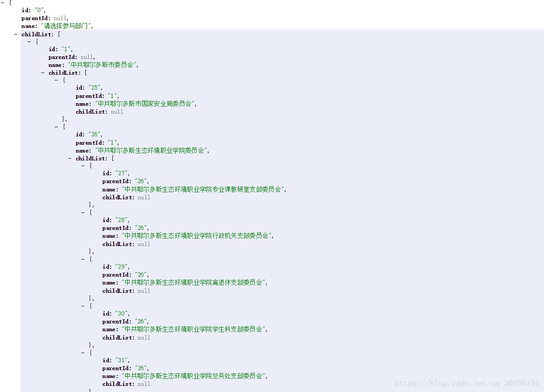Click parentId null under id "0"
The image size is (544, 392).
click(60, 18)
